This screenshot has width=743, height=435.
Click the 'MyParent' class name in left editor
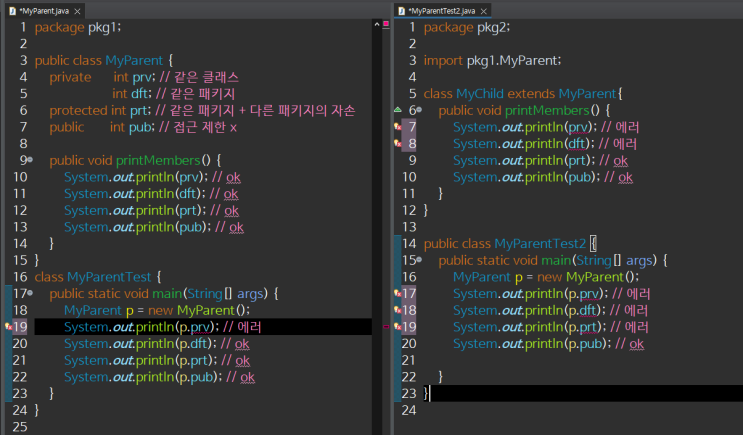(134, 61)
